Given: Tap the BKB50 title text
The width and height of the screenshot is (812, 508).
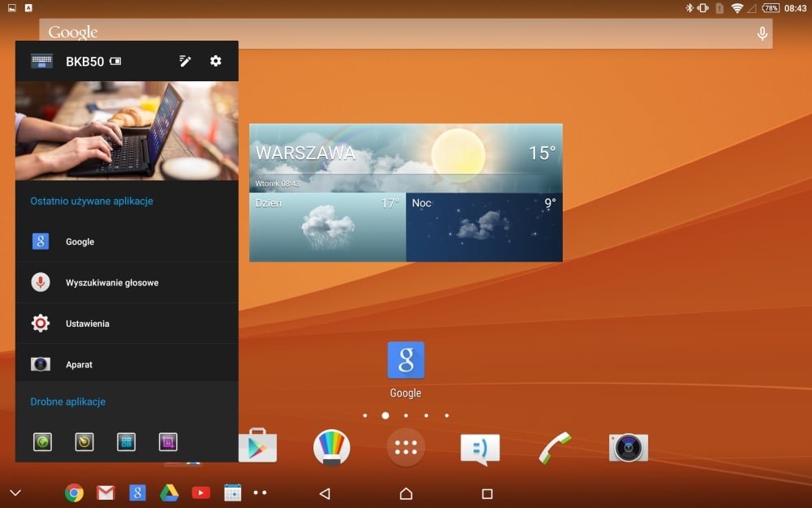Looking at the screenshot, I should (x=85, y=62).
